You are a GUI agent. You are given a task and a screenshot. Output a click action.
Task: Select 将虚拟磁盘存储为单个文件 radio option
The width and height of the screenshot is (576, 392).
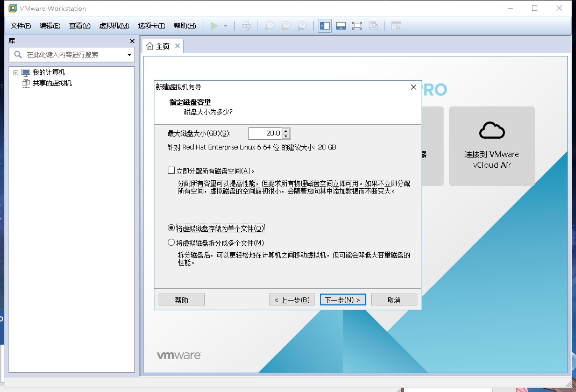(x=171, y=228)
